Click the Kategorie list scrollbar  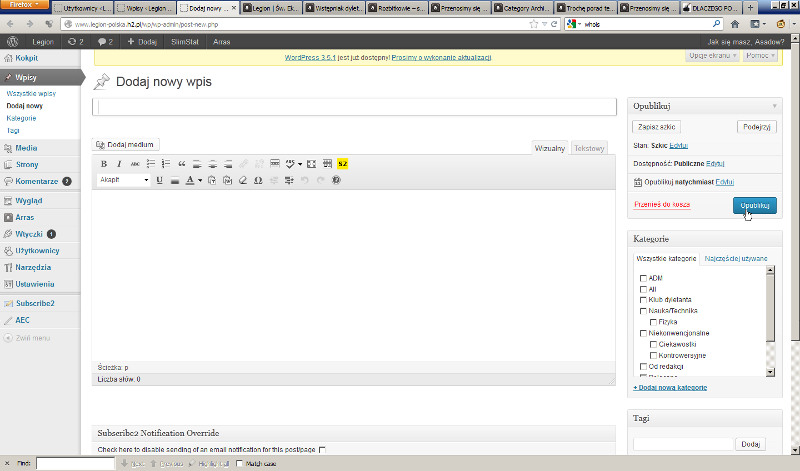pyautogui.click(x=770, y=320)
